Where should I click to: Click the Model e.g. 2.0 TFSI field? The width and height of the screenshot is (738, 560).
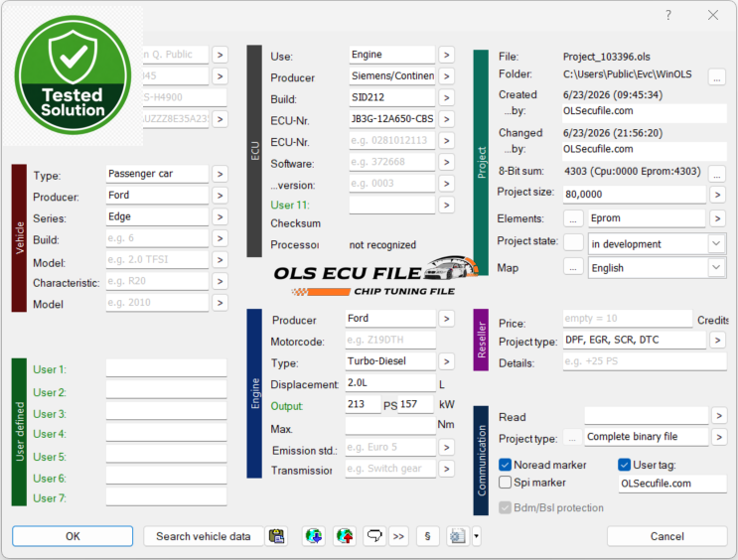point(157,260)
